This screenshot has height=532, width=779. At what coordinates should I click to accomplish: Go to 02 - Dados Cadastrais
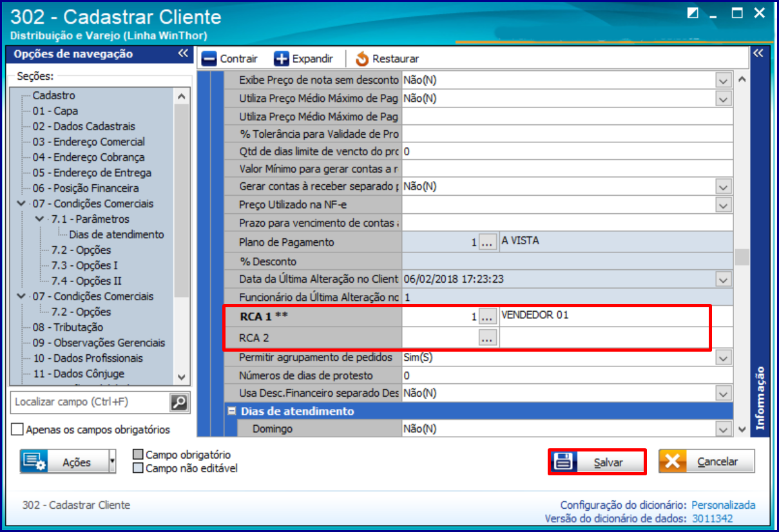84,126
